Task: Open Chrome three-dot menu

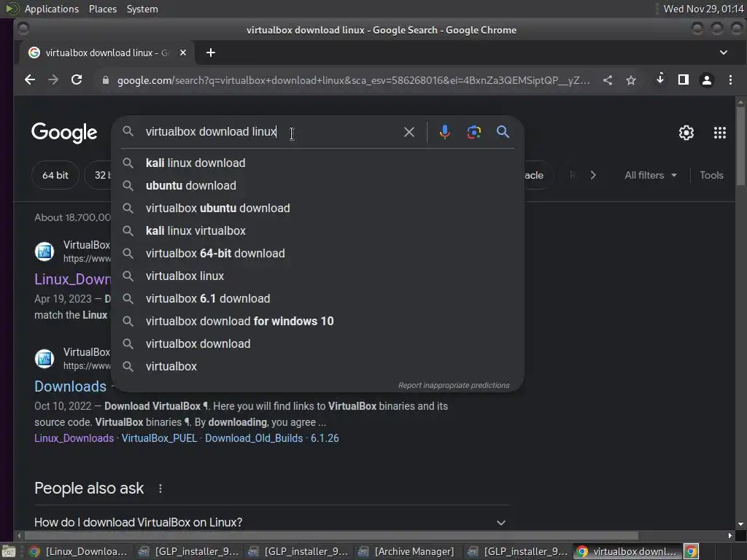Action: 730,80
